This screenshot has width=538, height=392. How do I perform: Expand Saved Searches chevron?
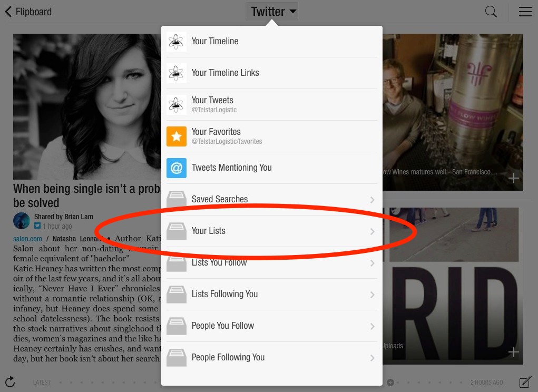372,200
